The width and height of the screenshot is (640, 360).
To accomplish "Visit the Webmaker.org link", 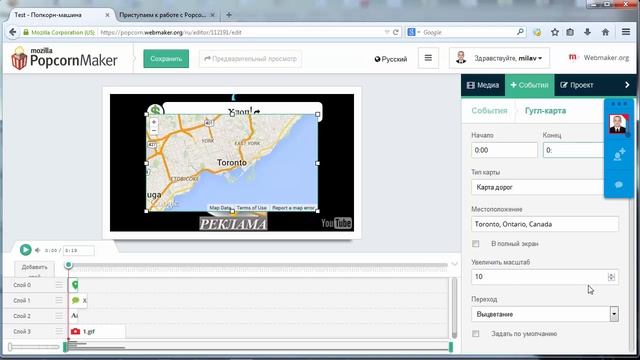I will click(x=599, y=58).
